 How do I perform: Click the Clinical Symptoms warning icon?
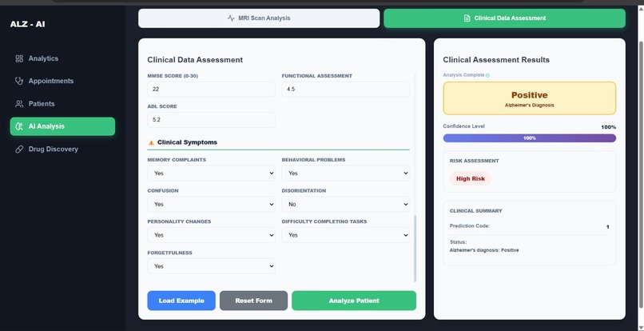[x=151, y=142]
